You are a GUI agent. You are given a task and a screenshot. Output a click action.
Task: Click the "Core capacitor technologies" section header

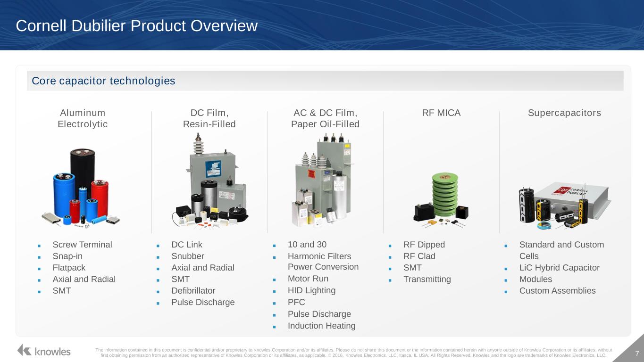tap(103, 81)
